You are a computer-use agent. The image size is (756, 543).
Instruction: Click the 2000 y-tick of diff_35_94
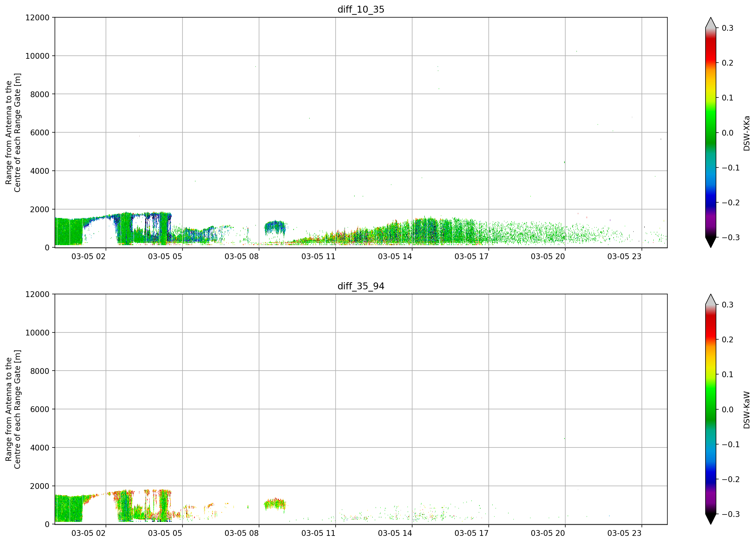pyautogui.click(x=40, y=486)
